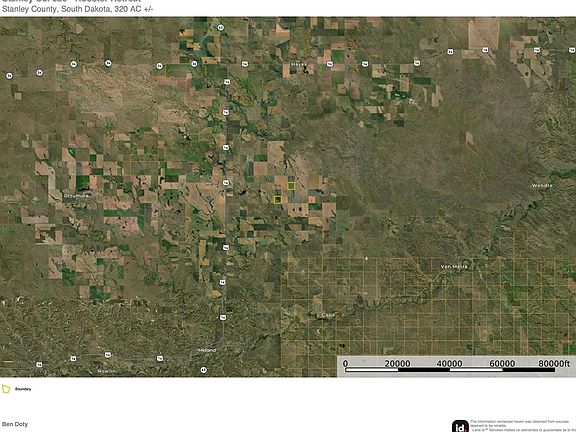Click the 40000 mark on the scale bar

tap(449, 363)
